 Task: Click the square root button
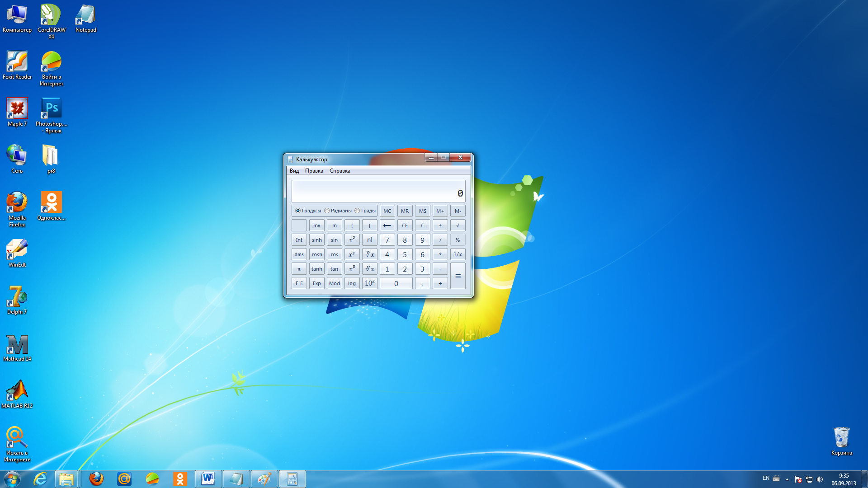click(x=458, y=225)
